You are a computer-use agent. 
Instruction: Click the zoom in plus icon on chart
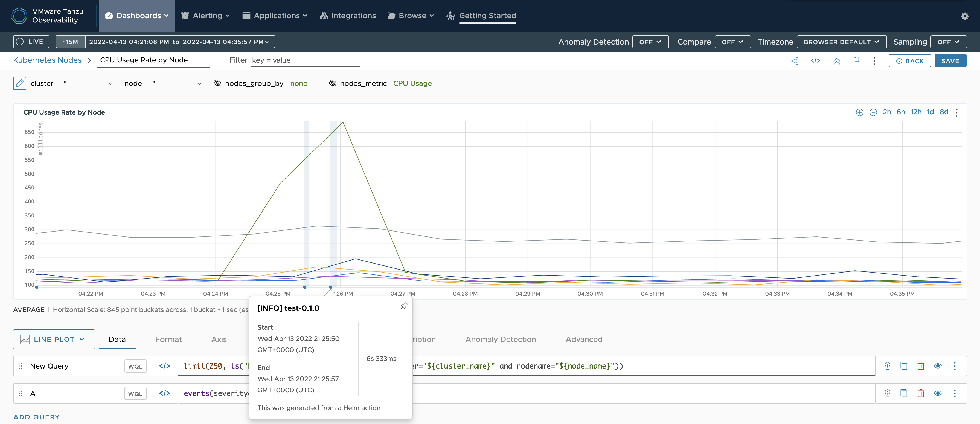tap(859, 112)
